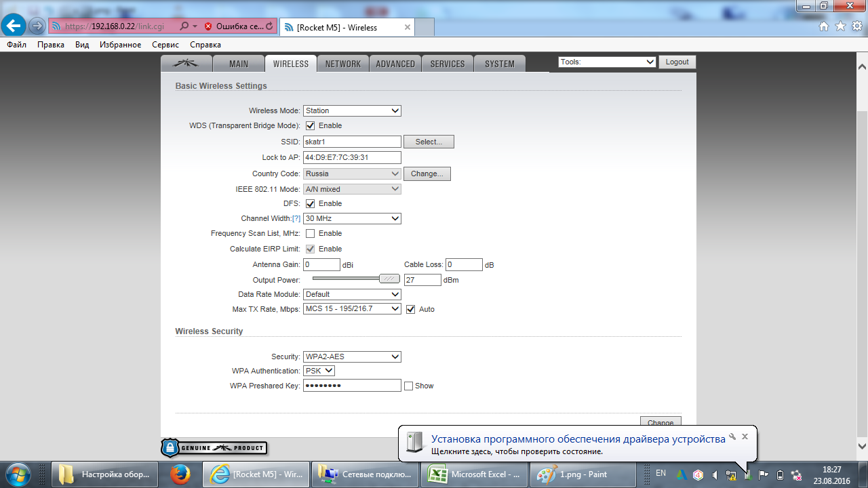
Task: Open the Windows Start orb
Action: (x=18, y=474)
